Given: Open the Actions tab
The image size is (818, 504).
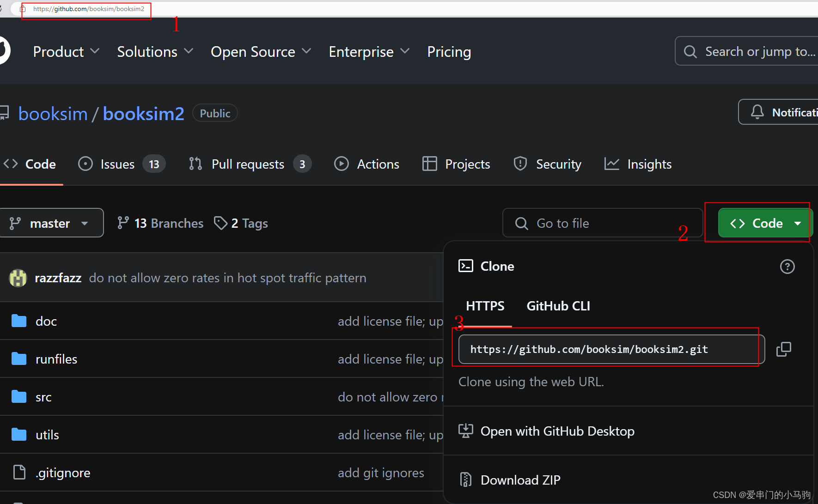Looking at the screenshot, I should point(366,164).
